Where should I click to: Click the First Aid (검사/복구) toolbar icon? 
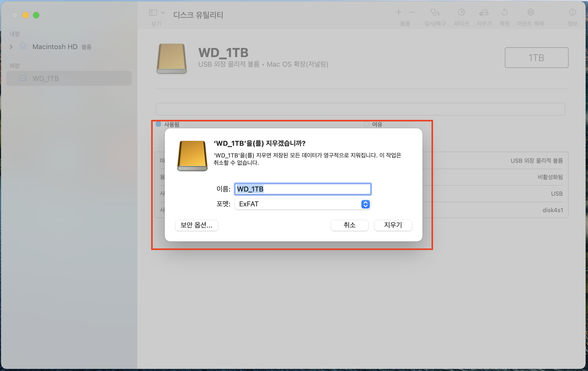435,12
